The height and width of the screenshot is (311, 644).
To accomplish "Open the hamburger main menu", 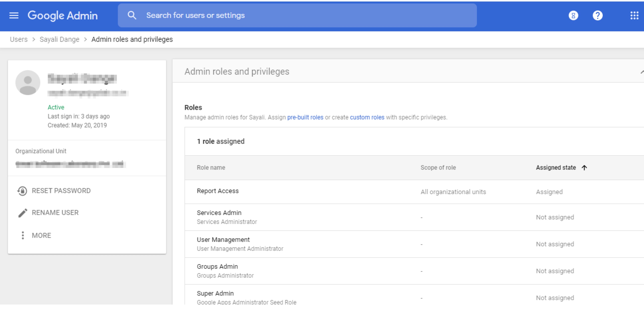I will 14,15.
